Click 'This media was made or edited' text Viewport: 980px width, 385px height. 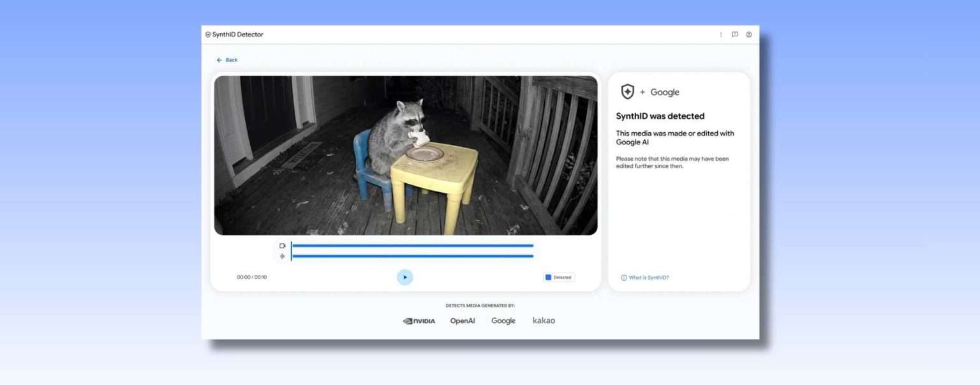click(675, 138)
